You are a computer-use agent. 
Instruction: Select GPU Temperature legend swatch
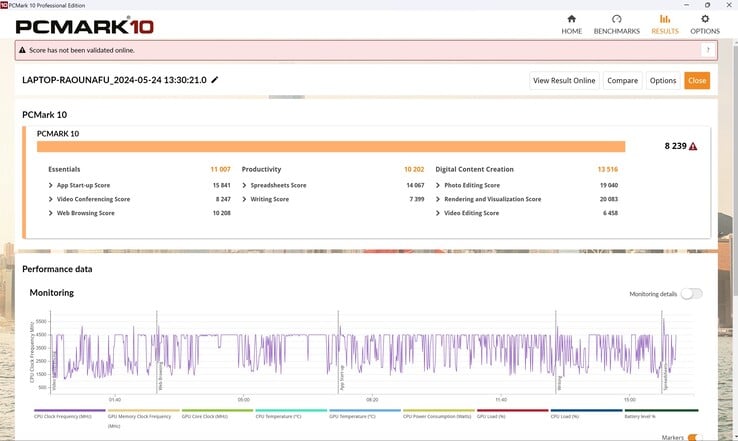click(x=365, y=410)
